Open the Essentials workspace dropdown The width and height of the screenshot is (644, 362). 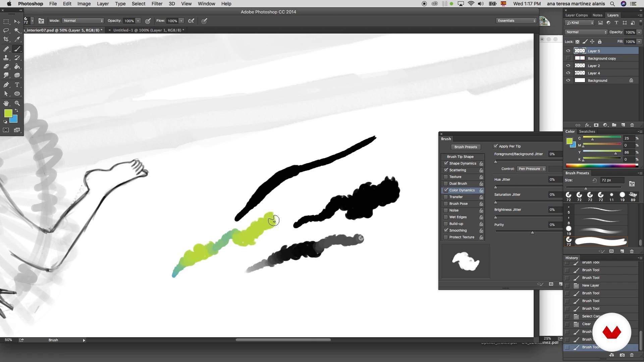[516, 21]
